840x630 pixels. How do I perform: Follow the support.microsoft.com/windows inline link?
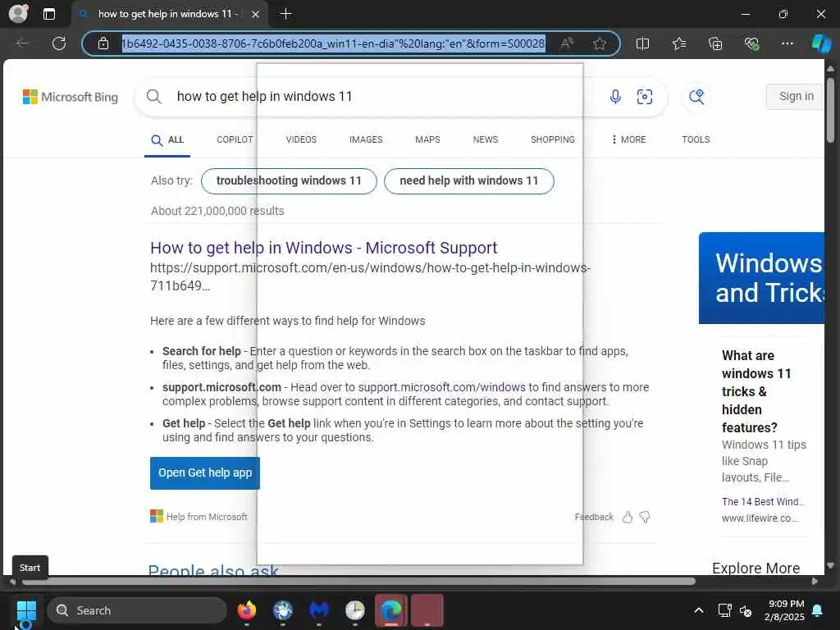pos(441,387)
